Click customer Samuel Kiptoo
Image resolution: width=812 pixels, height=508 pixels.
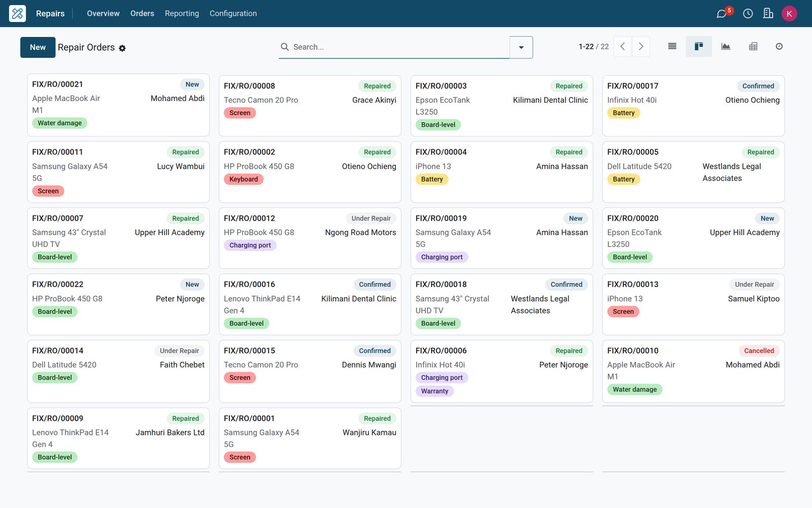tap(754, 299)
